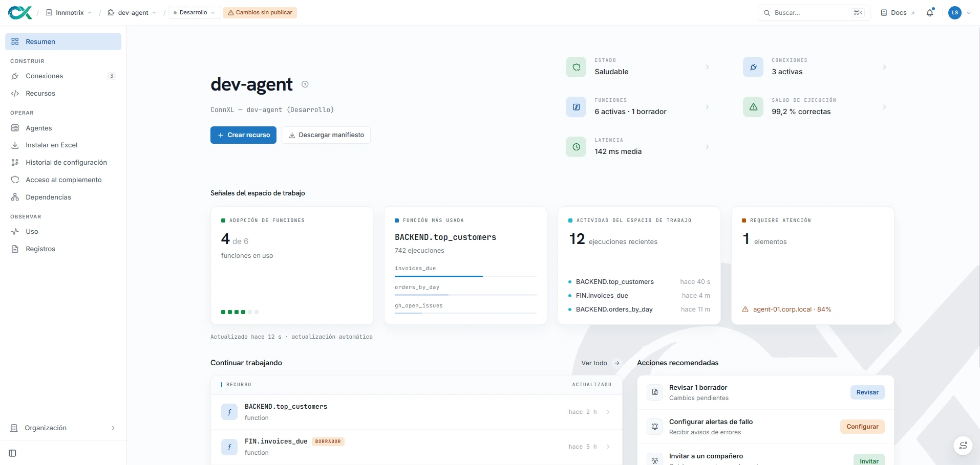Click the Cambios sin publicar badge
The width and height of the screenshot is (980, 465).
260,13
